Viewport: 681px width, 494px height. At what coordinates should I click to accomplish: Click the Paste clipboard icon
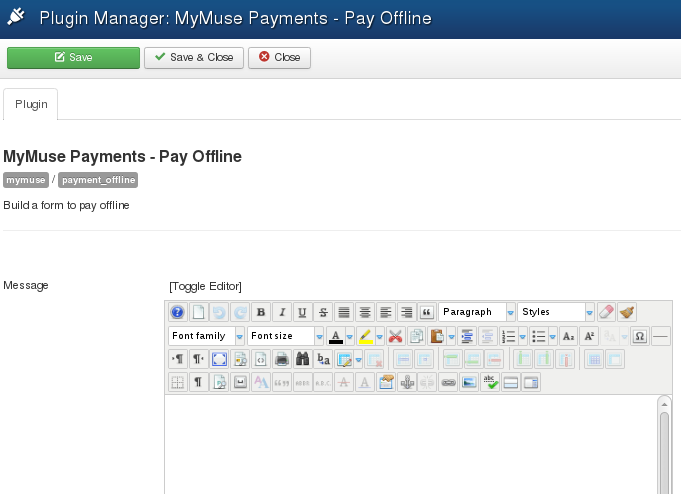click(x=437, y=336)
